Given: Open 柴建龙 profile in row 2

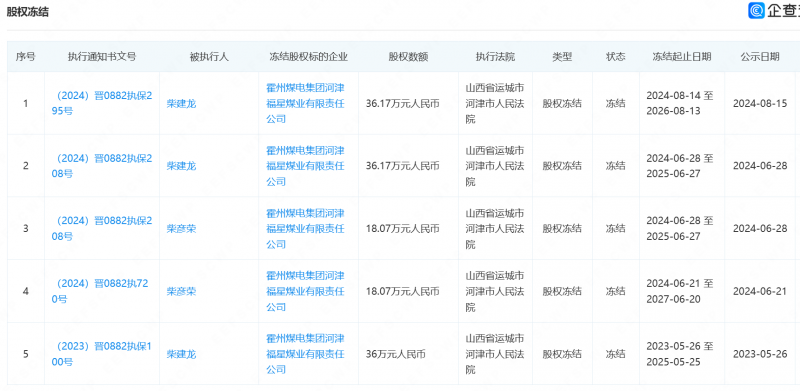Looking at the screenshot, I should point(181,166).
